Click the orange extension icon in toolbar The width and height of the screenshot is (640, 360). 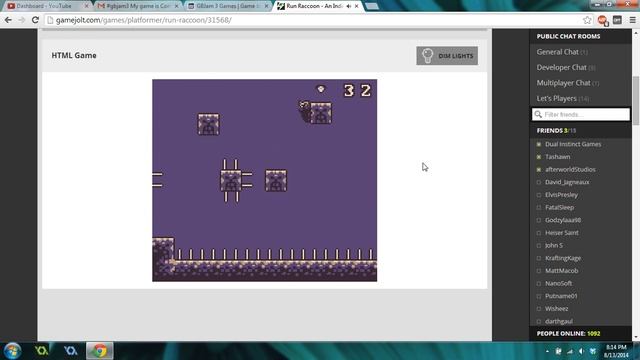click(602, 20)
